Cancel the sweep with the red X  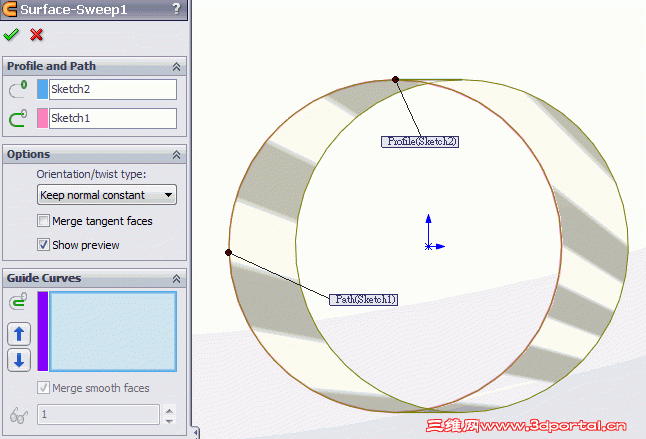coord(36,35)
